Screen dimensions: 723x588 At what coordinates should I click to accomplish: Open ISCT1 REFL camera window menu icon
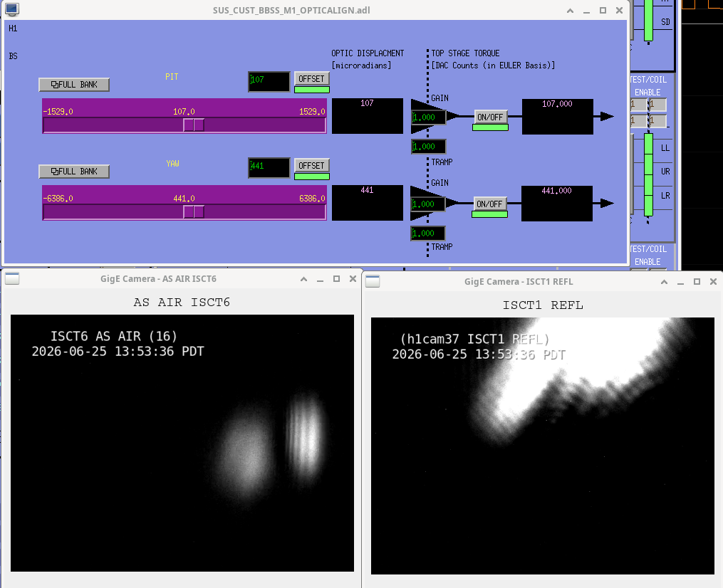pos(373,281)
